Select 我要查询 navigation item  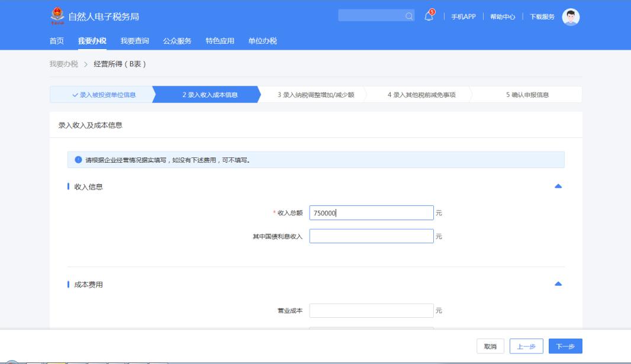point(134,41)
